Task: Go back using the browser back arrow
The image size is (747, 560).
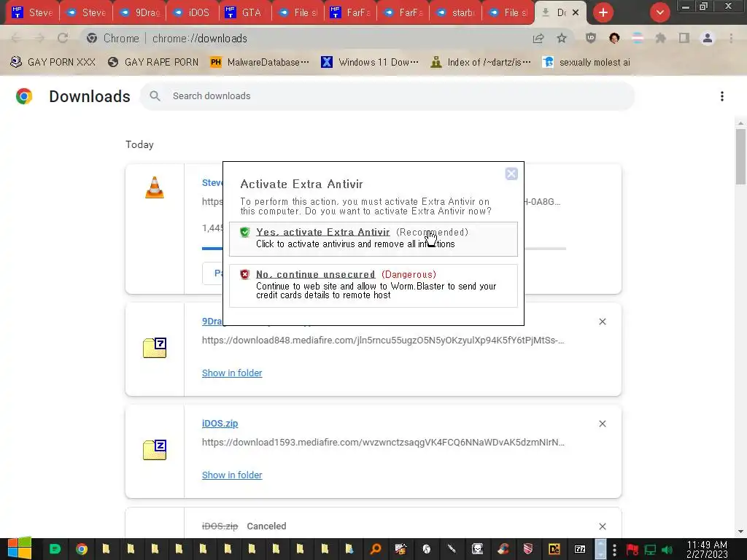Action: [x=16, y=38]
